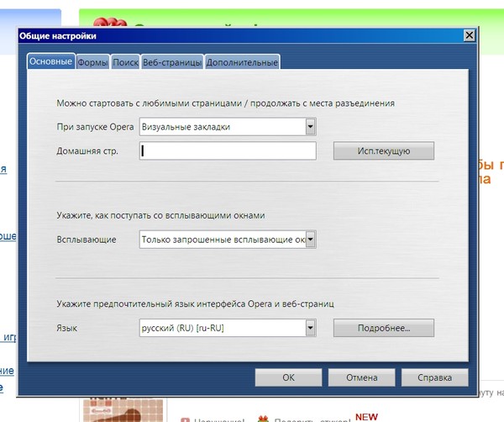Open the Дополнительные tab
This screenshot has width=504, height=422.
point(242,62)
